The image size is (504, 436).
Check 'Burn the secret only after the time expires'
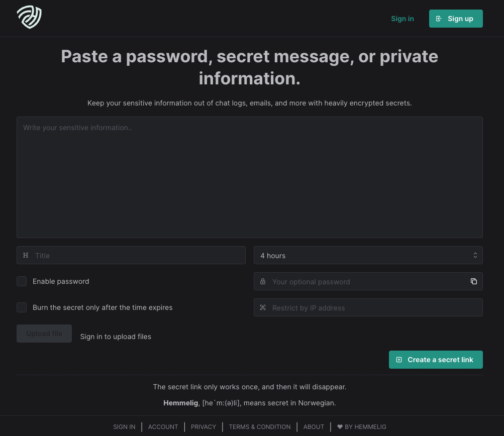click(22, 307)
